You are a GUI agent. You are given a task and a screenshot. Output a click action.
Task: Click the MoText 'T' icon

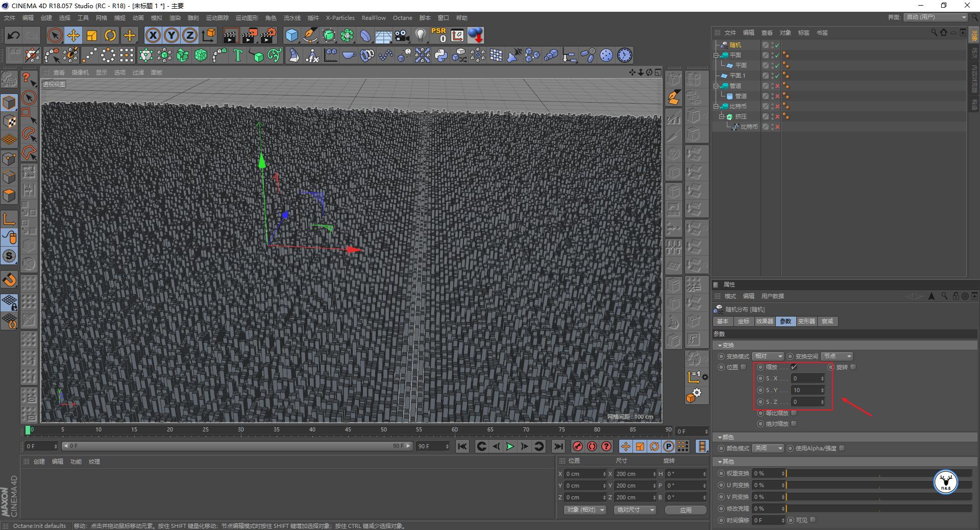238,55
